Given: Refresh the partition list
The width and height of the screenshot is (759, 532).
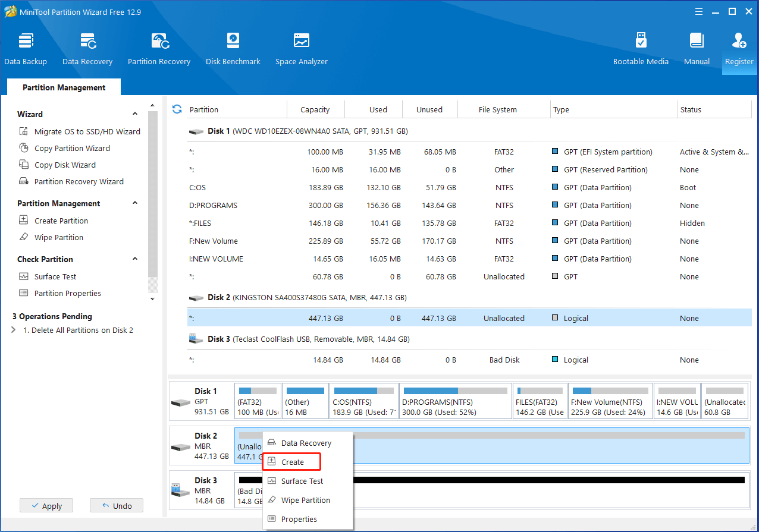Looking at the screenshot, I should pos(177,109).
